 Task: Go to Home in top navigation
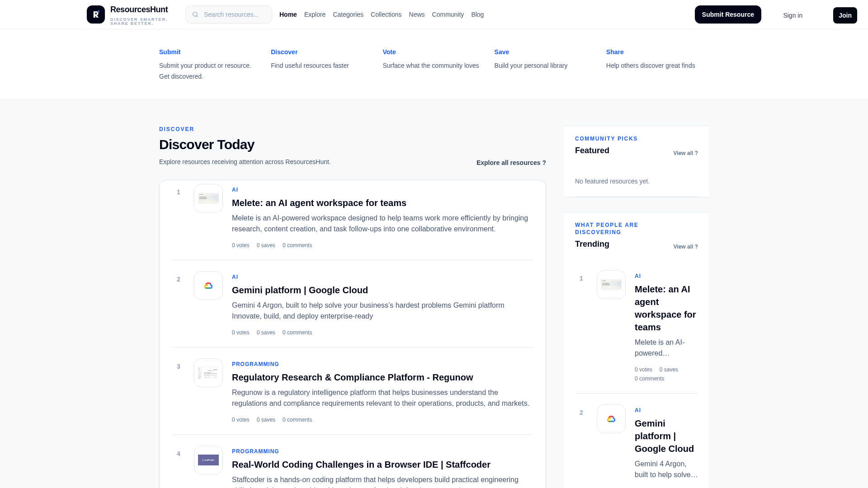tap(288, 14)
